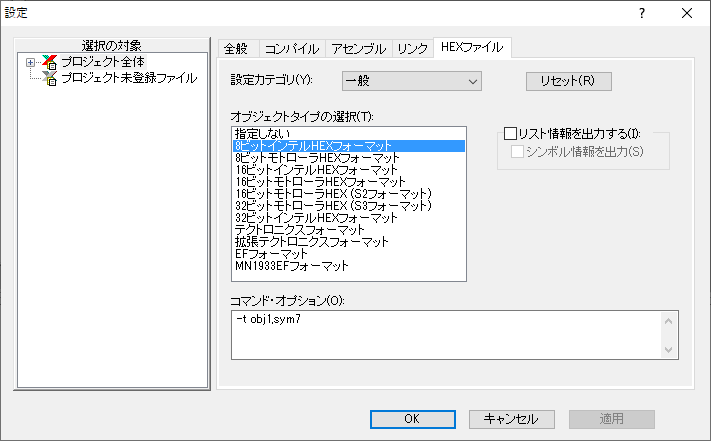711x441 pixels.
Task: Choose 16ビットモトローラHEX (S2フォーマット)
Action: click(349, 194)
